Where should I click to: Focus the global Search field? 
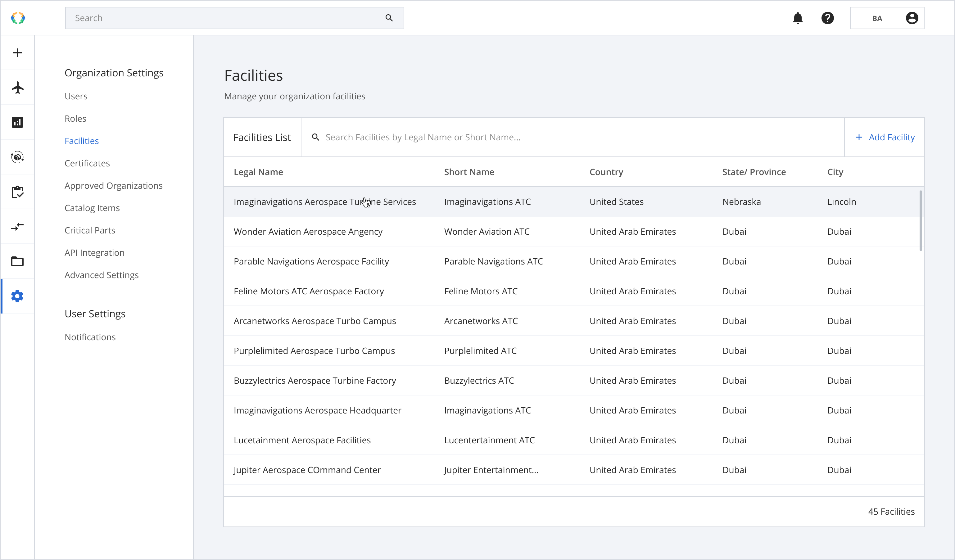[234, 18]
